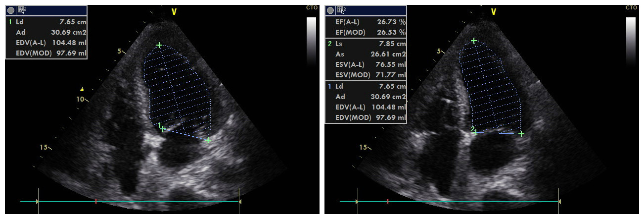
Task: Select the EF(A-L) 26.73 % result row
Action: (366, 22)
